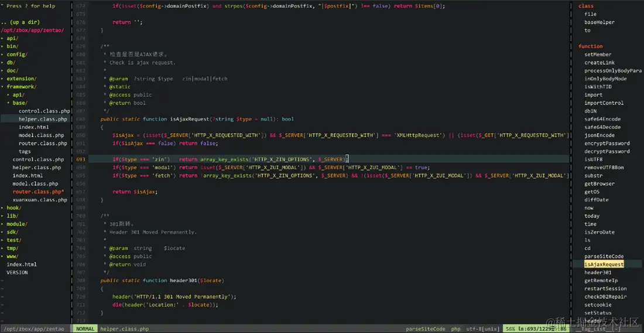Viewport: 644px width, 333px height.
Task: Select removeUTF8Bom in the tag list
Action: point(604,168)
